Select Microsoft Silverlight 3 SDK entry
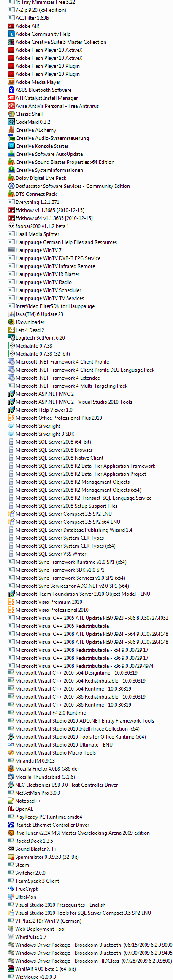 (41, 434)
